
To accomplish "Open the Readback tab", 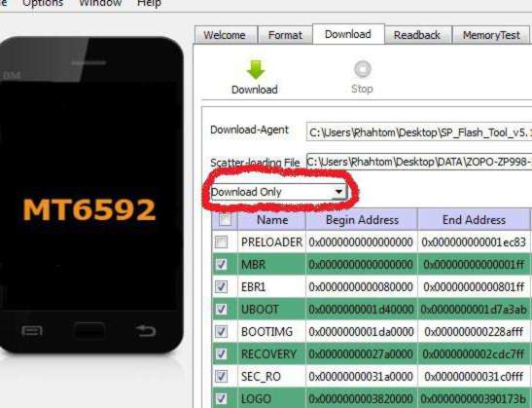I will pyautogui.click(x=417, y=35).
